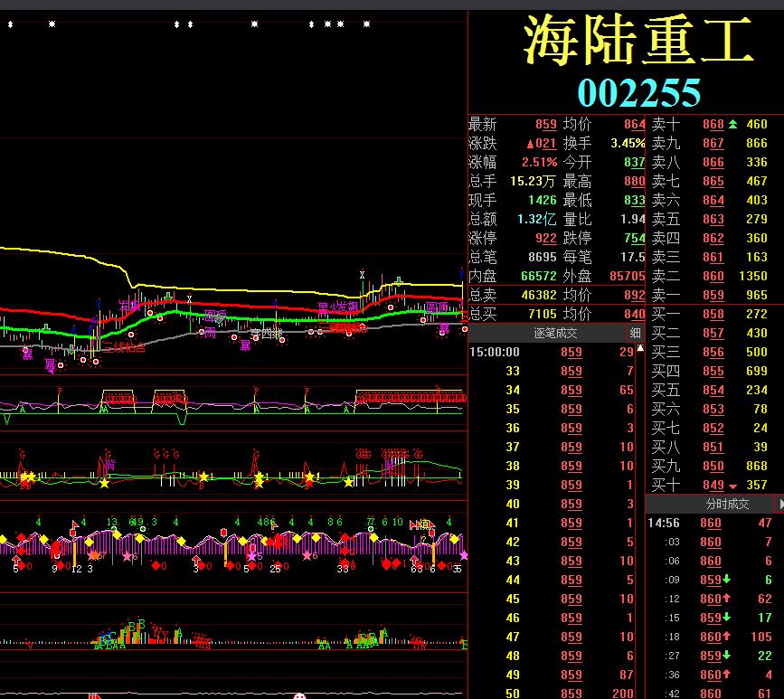784x699 pixels.
Task: Click the 最新 price value 859
Action: (546, 125)
